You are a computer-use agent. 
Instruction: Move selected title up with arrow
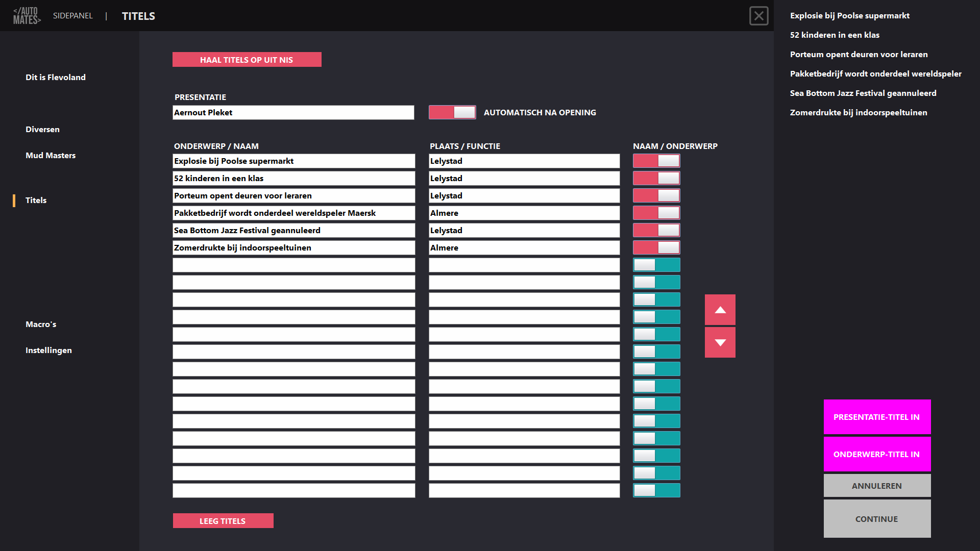(x=720, y=310)
